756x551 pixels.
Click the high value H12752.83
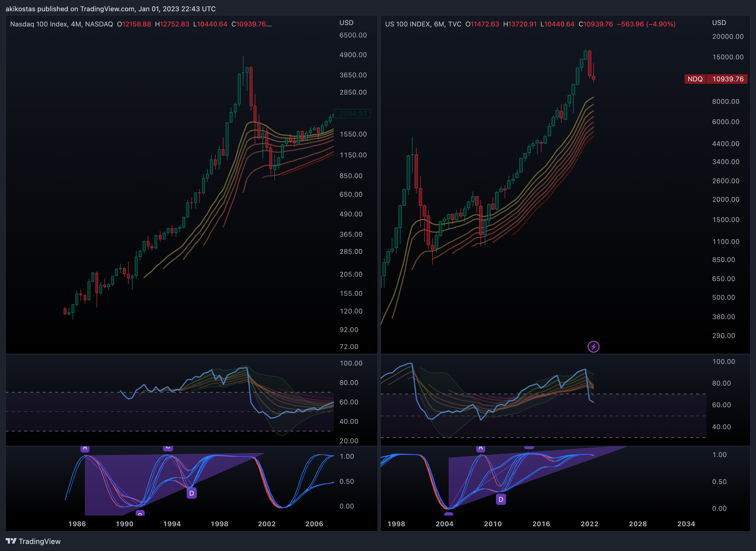tap(172, 24)
